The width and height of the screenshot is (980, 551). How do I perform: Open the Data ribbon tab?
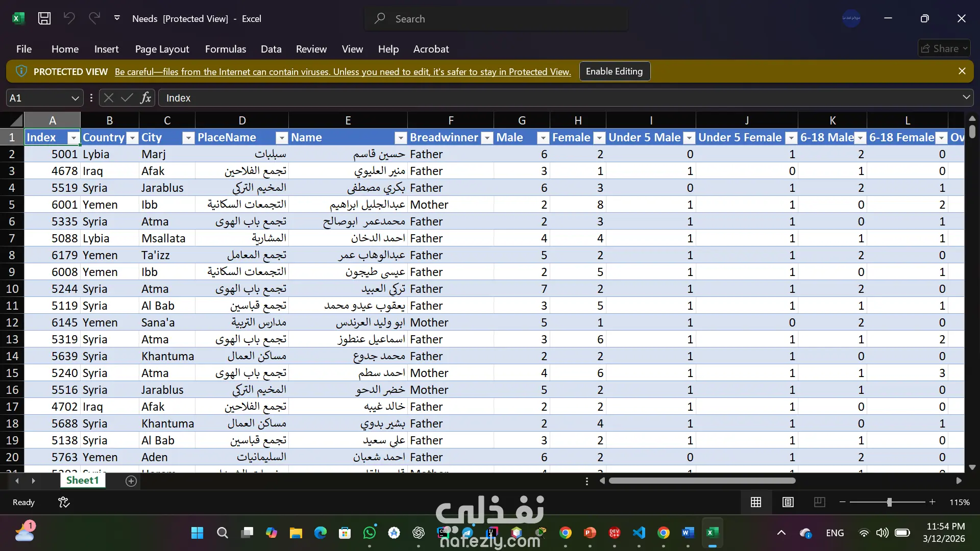[x=271, y=49]
